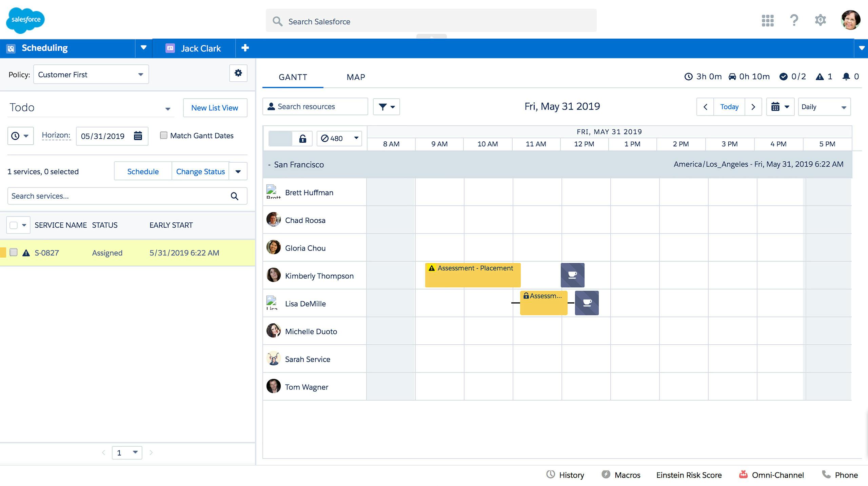This screenshot has height=486, width=868.
Task: Click the New List View button
Action: tap(215, 108)
